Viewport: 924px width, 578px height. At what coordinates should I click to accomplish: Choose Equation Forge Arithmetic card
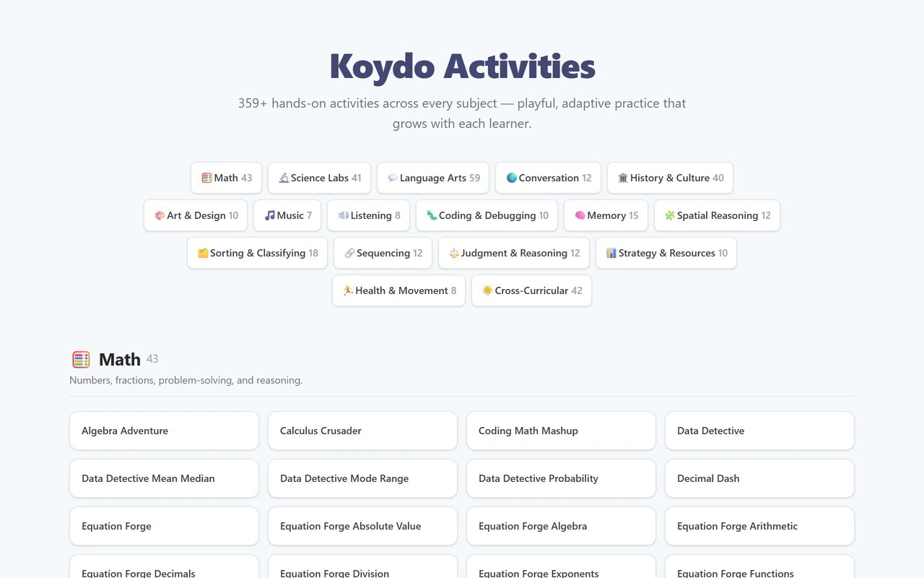pos(759,526)
